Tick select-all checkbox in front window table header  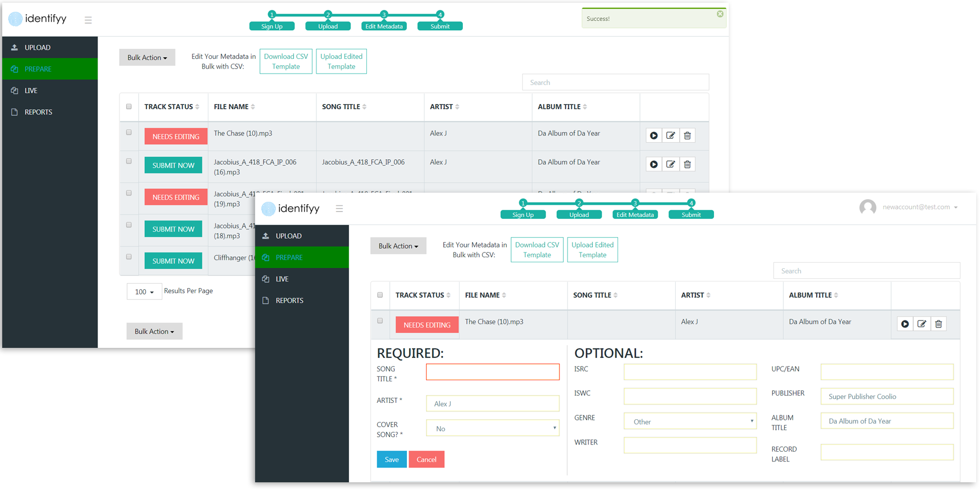(380, 295)
